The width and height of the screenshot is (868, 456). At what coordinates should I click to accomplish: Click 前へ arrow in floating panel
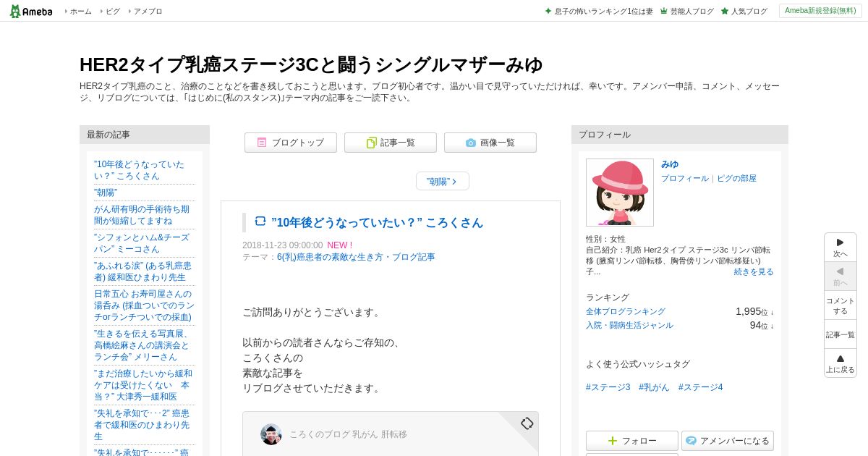tap(841, 276)
